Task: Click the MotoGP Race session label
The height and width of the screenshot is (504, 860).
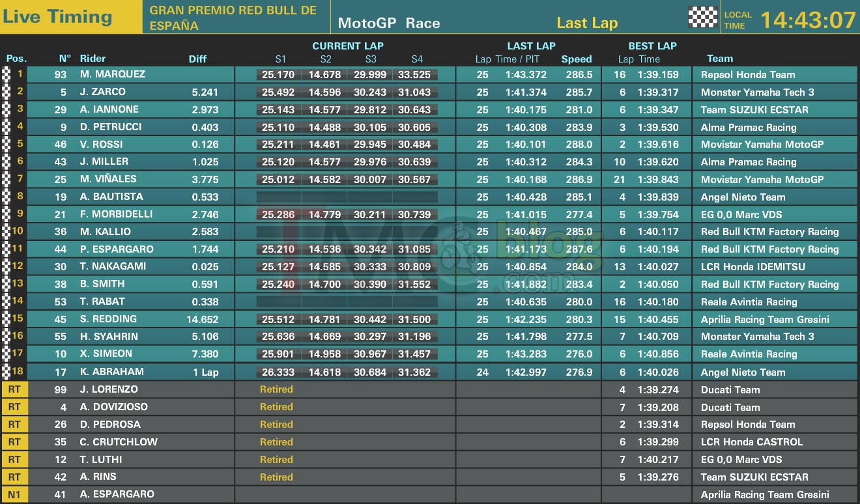Action: coord(389,23)
